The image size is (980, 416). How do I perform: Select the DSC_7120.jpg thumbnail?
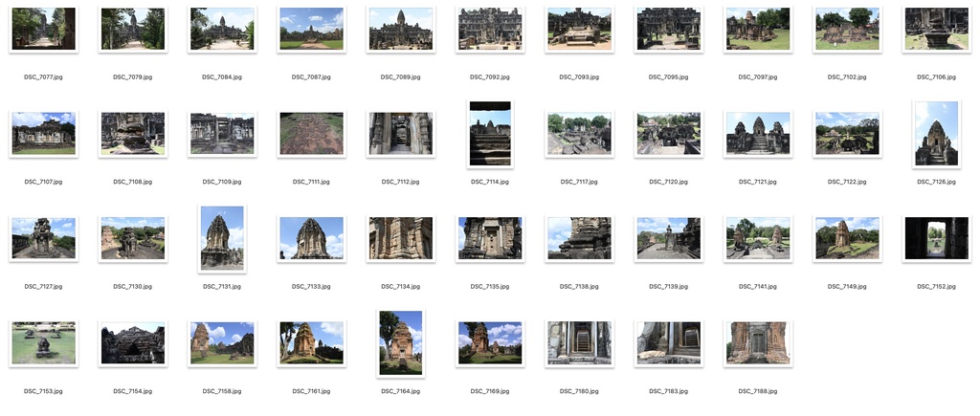pyautogui.click(x=669, y=134)
